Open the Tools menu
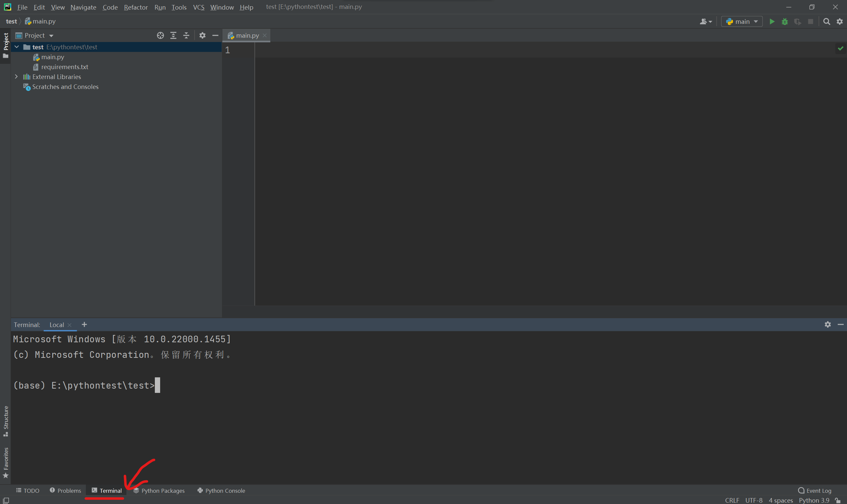 (x=179, y=7)
